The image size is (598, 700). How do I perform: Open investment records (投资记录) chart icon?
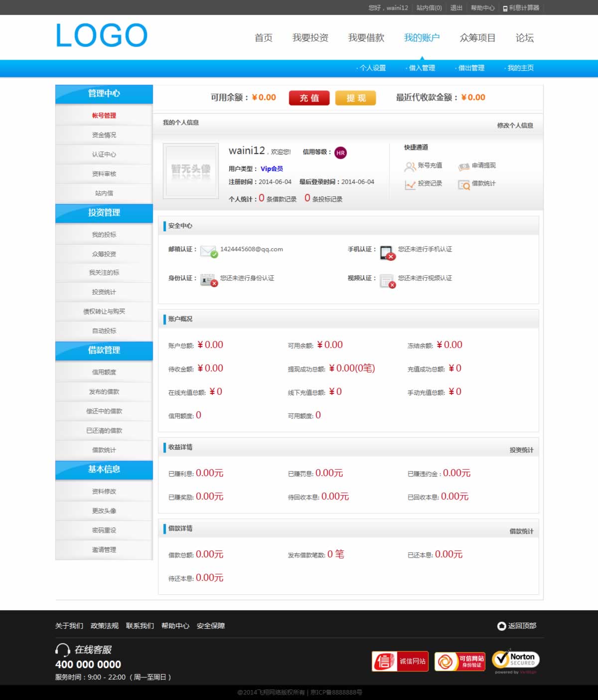pyautogui.click(x=410, y=184)
